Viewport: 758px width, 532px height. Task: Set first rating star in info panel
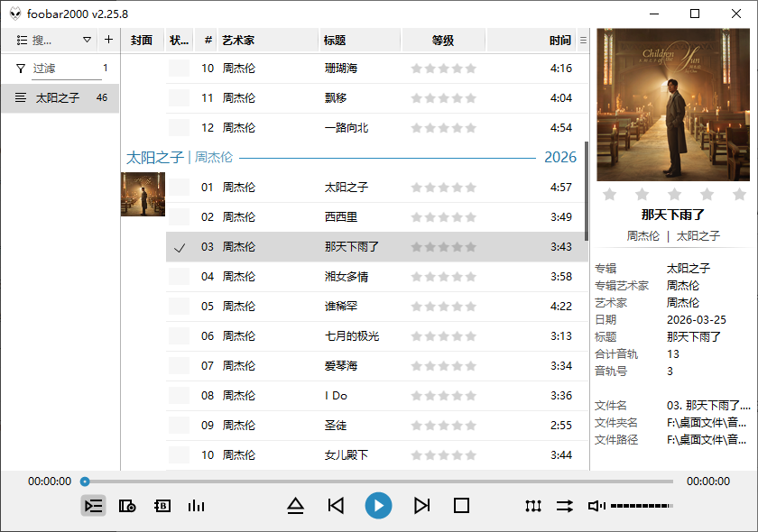(610, 194)
